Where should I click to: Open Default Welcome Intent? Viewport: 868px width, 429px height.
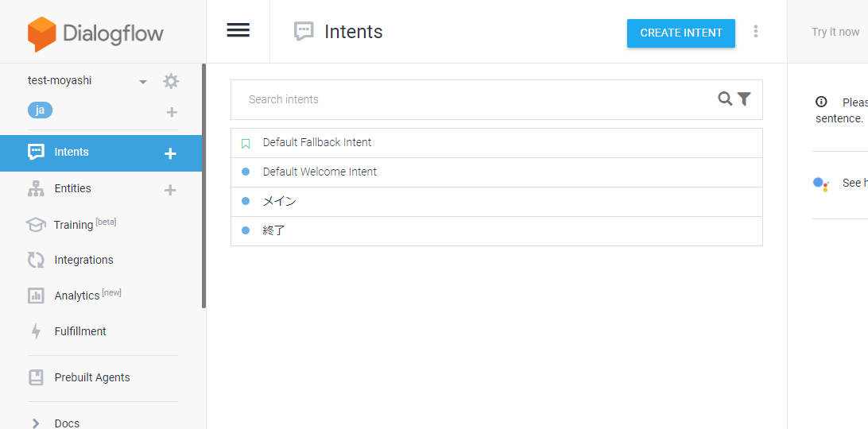point(497,172)
